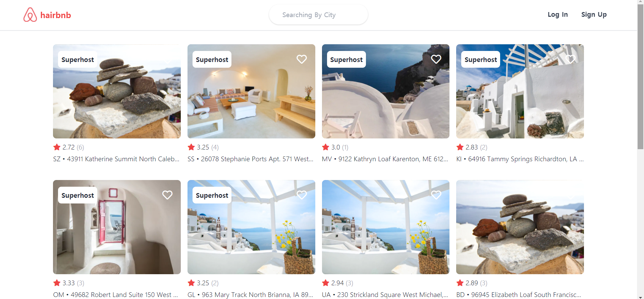644x299 pixels.
Task: Open the Log In menu item
Action: point(557,15)
